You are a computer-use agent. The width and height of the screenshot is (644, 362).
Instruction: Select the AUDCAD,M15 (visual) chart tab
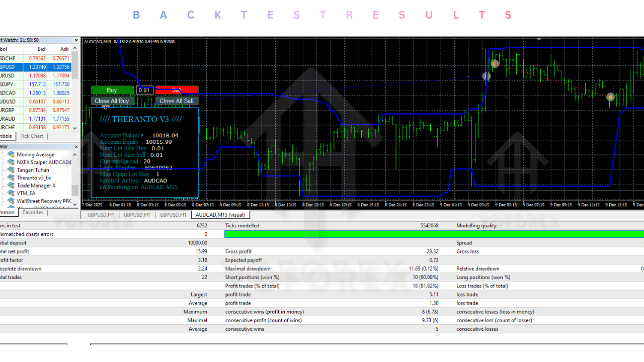[x=220, y=214]
